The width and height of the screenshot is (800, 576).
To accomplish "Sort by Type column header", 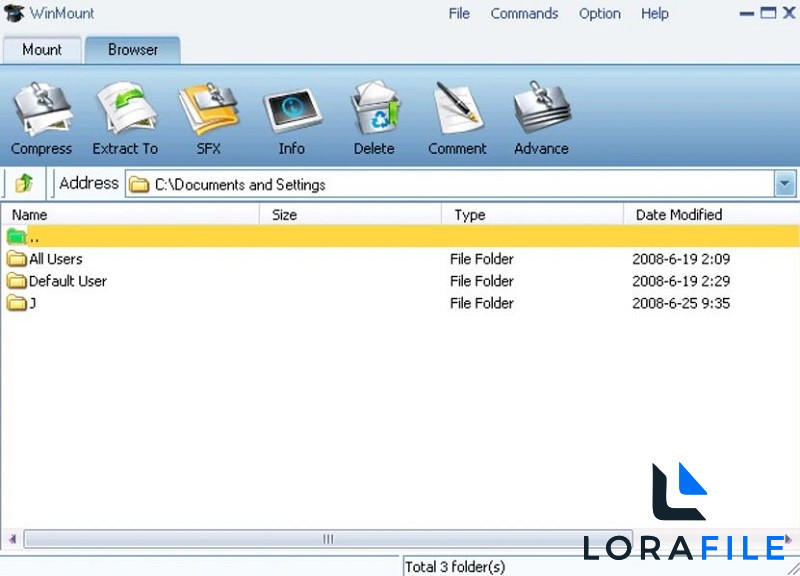I will 533,215.
